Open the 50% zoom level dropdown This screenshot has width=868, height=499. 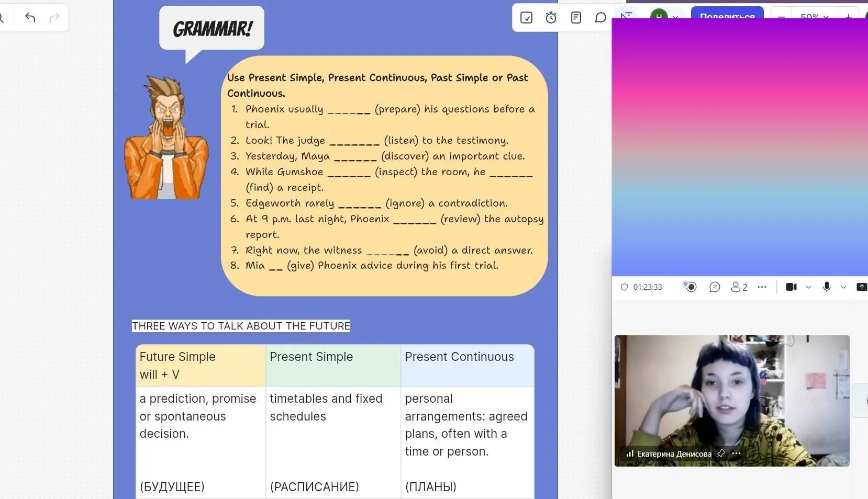coord(814,15)
